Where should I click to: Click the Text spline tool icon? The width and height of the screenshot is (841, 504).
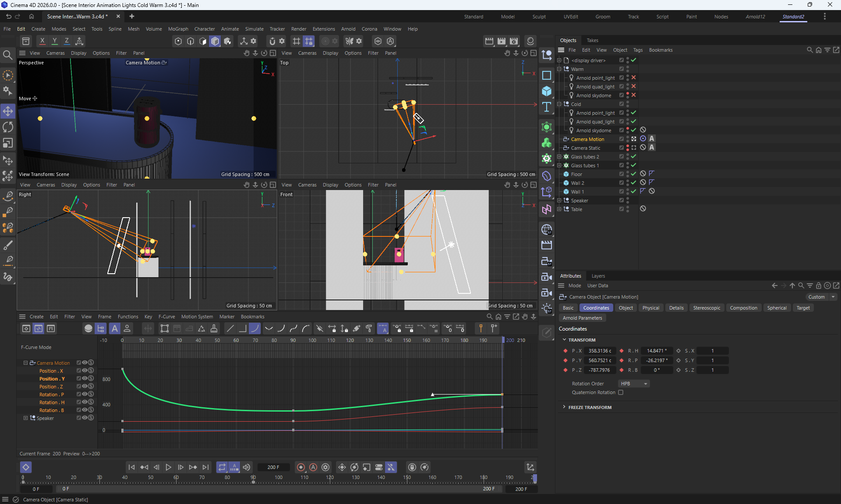(x=547, y=107)
